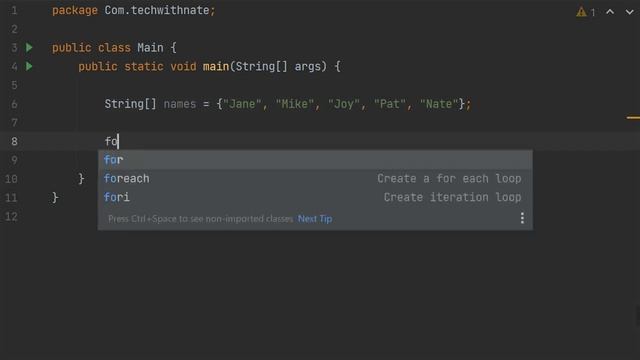The width and height of the screenshot is (640, 360).
Task: Click closing brace on line 11
Action: click(55, 198)
